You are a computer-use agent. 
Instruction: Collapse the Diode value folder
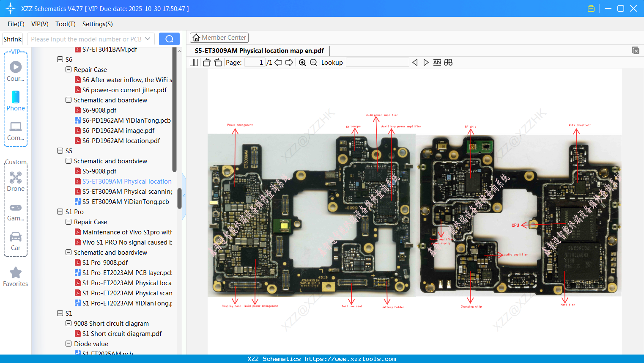pyautogui.click(x=69, y=344)
